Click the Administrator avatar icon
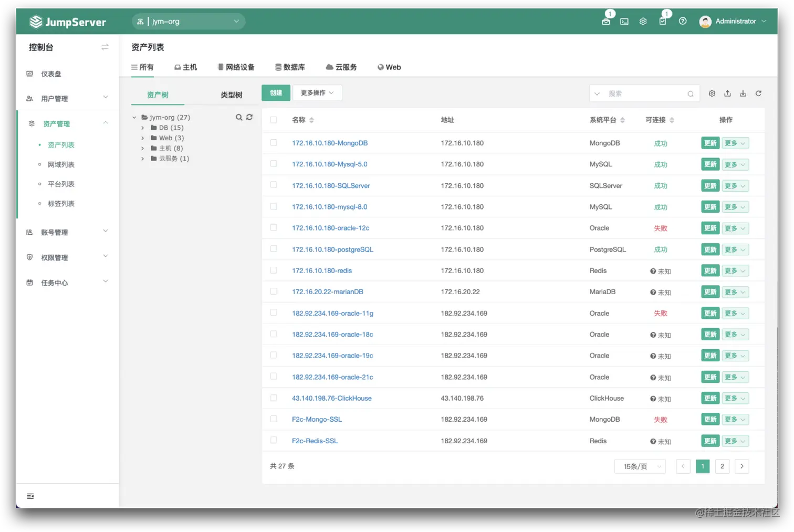 [x=705, y=22]
